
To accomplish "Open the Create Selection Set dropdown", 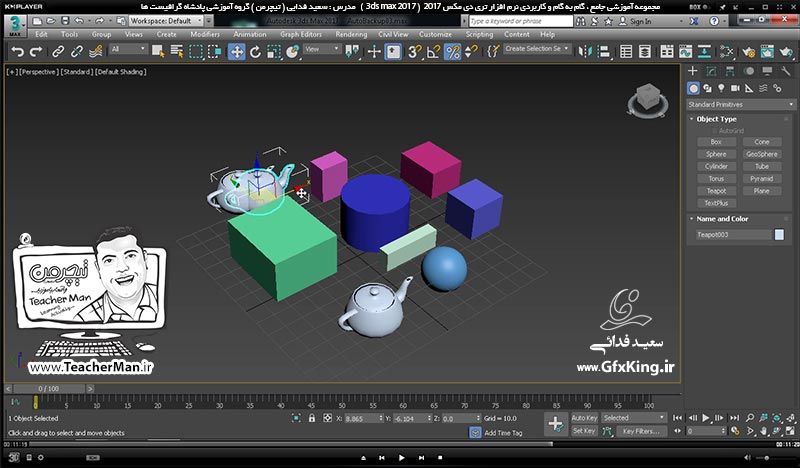I will click(x=537, y=48).
